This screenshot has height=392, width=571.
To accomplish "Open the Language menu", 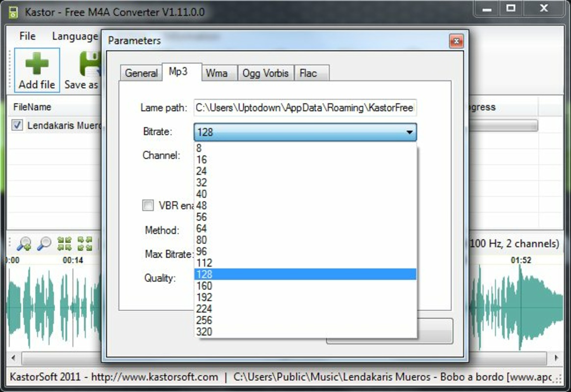I will [75, 36].
